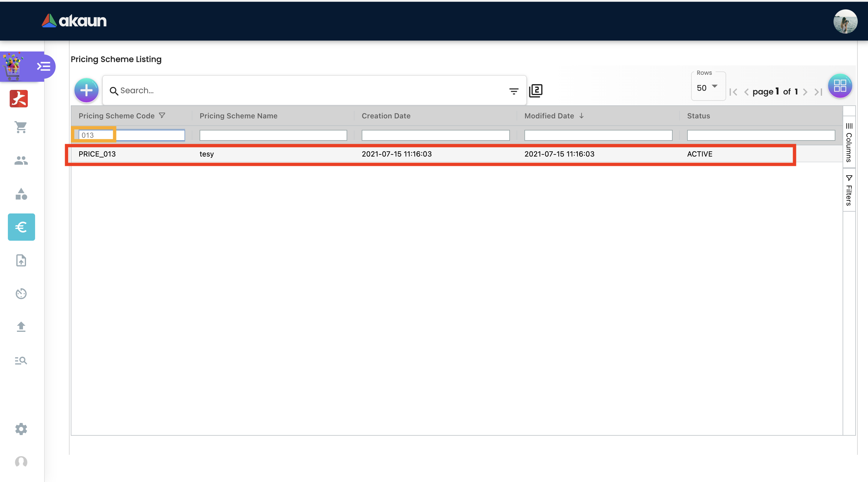Open the shopping cart sidebar icon

pos(21,127)
